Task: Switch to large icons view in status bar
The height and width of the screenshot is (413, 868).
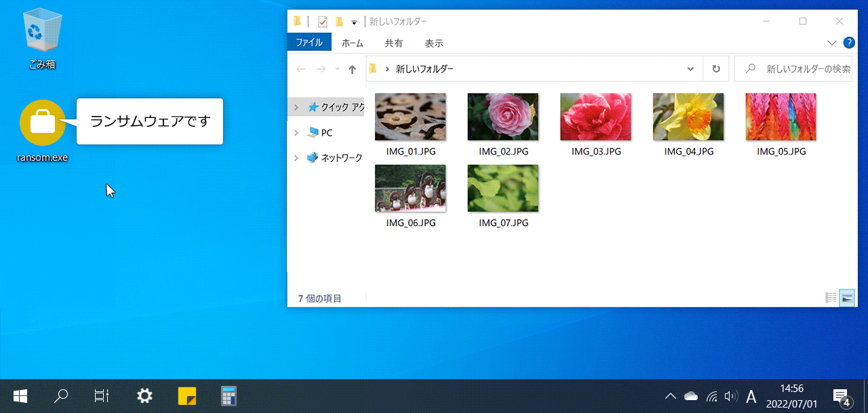Action: click(847, 298)
